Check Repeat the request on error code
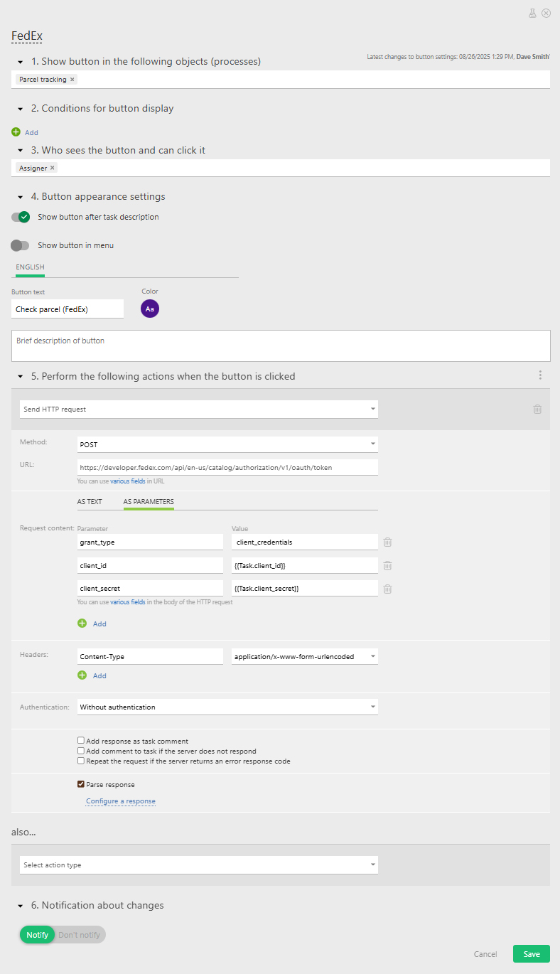The image size is (560, 974). click(81, 761)
